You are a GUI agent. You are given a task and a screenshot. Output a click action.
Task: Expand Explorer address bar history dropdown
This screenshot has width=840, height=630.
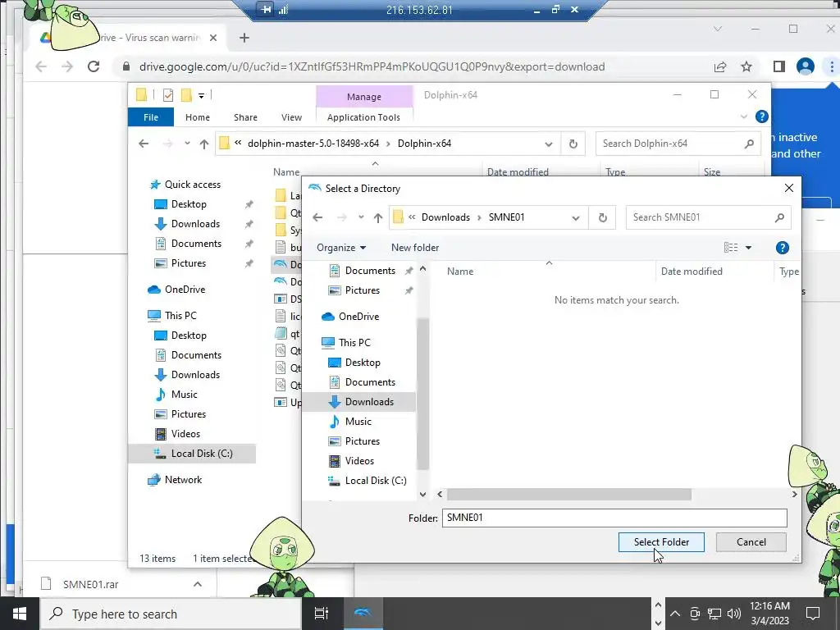click(548, 144)
